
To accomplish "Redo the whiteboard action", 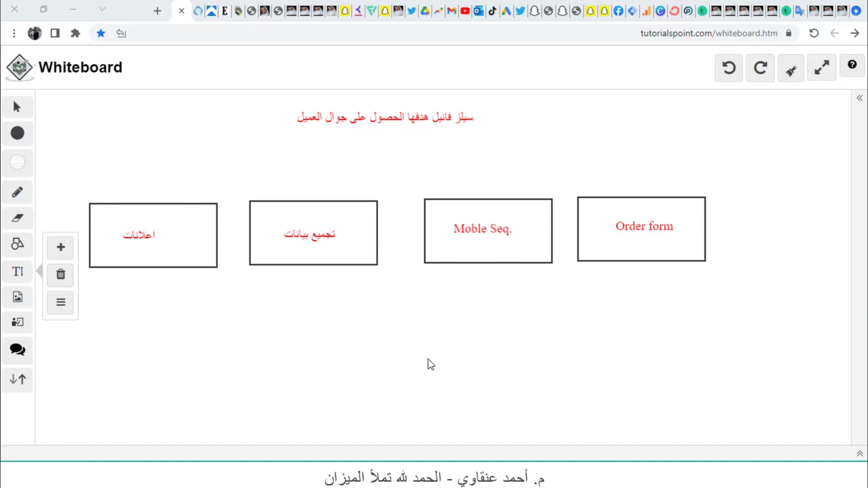I will coord(760,68).
